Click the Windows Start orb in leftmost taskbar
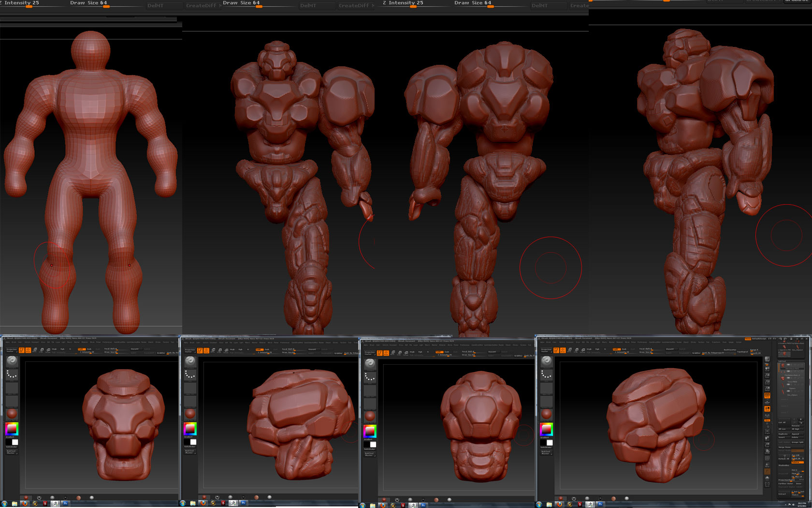Image resolution: width=812 pixels, height=508 pixels. click(4, 504)
